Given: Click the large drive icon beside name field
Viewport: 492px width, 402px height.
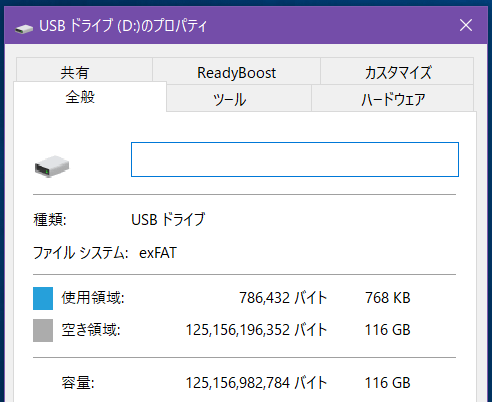Looking at the screenshot, I should [52, 166].
